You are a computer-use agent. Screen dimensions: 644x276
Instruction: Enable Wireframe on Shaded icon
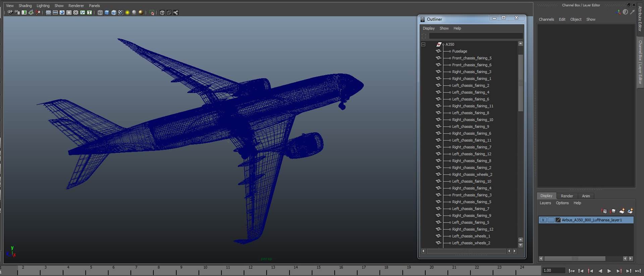tap(114, 12)
